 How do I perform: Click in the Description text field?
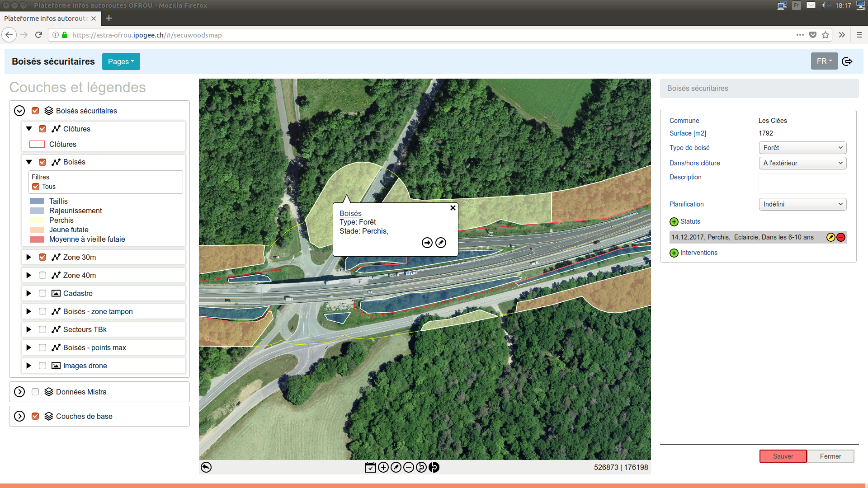(802, 183)
